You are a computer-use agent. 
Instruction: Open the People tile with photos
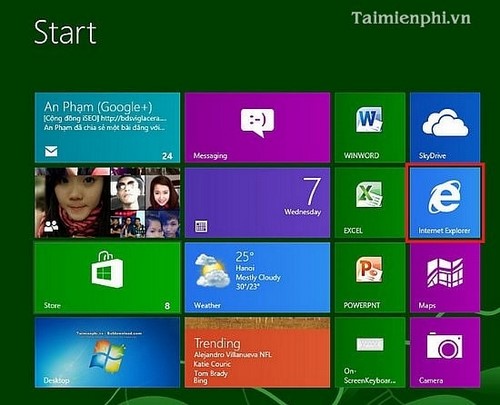click(107, 203)
